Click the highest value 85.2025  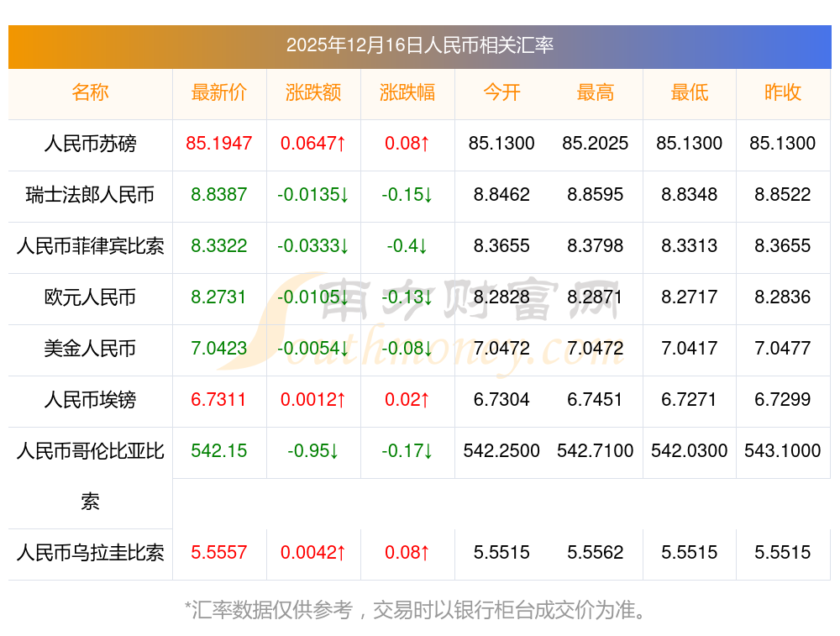[596, 143]
